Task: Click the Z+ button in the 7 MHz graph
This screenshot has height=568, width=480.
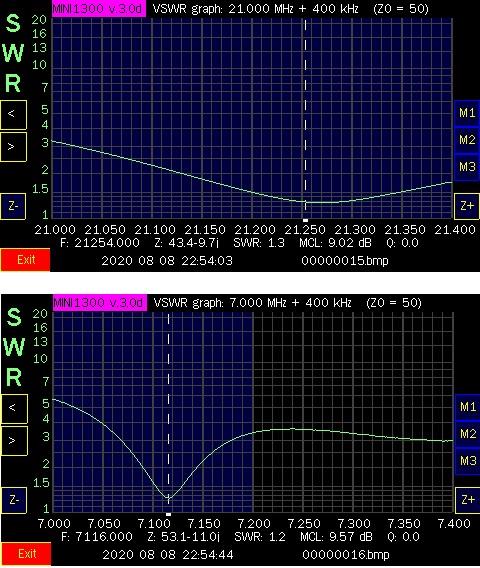Action: (x=467, y=500)
